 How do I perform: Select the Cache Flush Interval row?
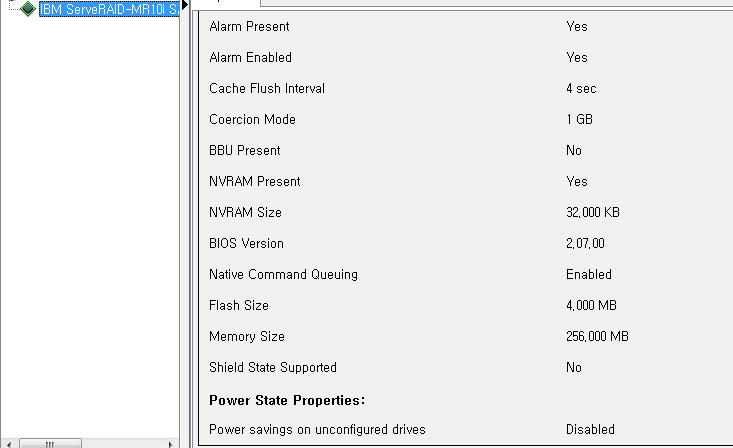coord(466,88)
